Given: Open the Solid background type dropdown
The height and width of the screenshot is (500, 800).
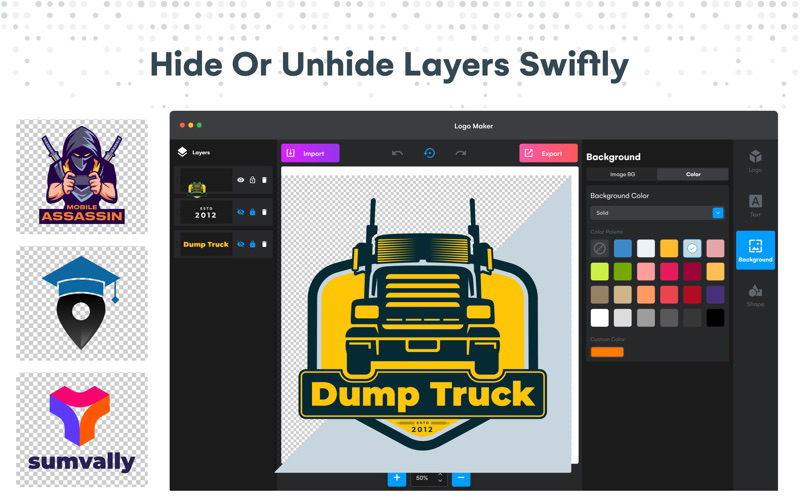Looking at the screenshot, I should point(657,213).
